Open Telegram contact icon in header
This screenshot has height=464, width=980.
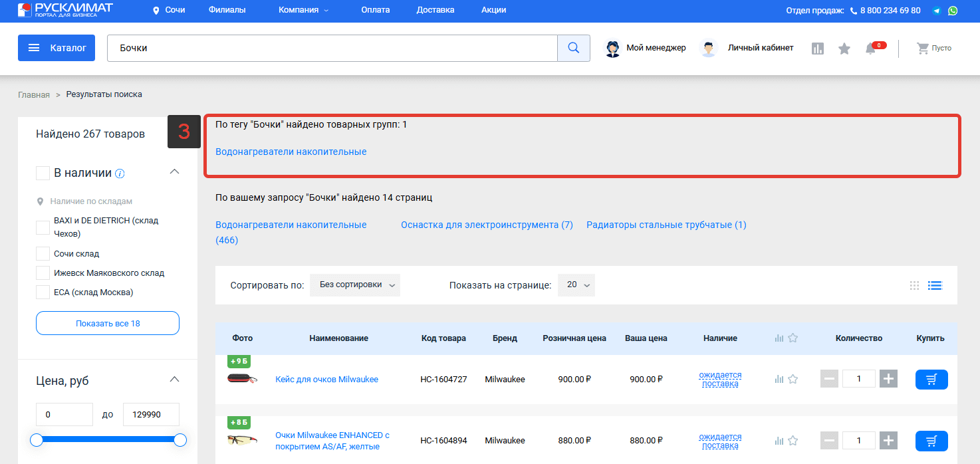(x=937, y=11)
